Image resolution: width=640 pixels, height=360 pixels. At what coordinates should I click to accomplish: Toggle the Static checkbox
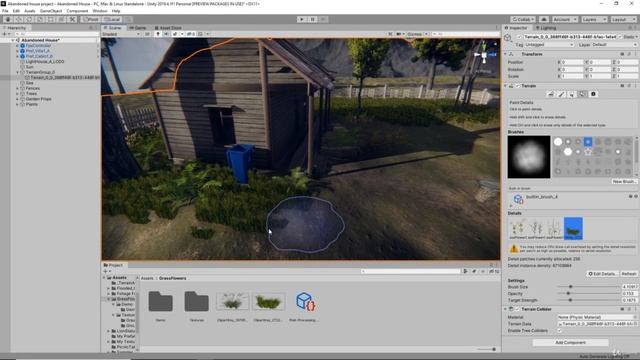tap(621, 37)
